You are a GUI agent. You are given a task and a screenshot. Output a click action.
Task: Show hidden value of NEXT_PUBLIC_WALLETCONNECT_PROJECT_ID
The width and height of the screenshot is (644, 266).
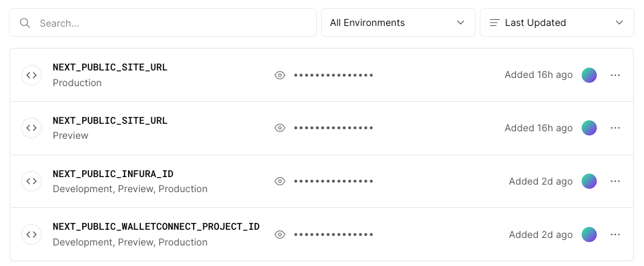(x=280, y=235)
